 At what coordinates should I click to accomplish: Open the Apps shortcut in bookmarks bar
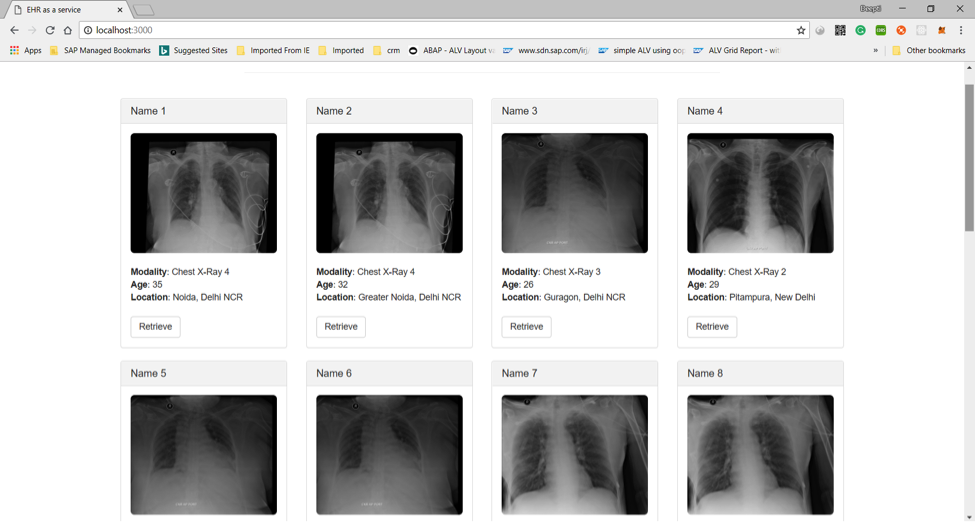coord(25,50)
